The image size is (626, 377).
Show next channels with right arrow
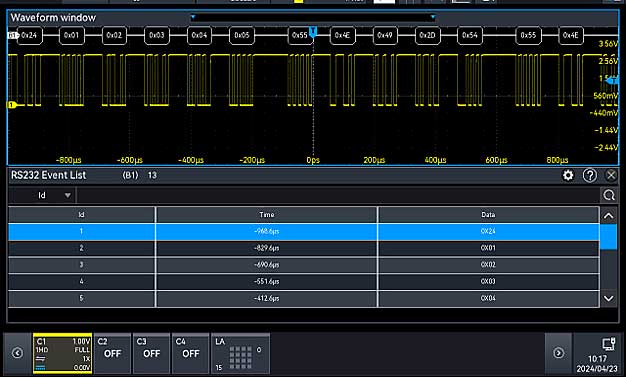(x=558, y=353)
